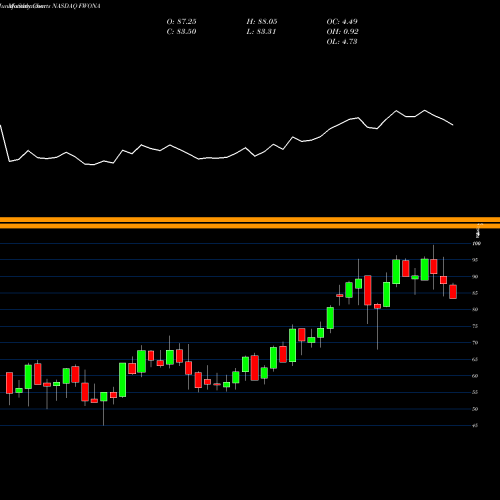Select the first red candle at chart's left edge
Image resolution: width=500 pixels, height=500 pixels.
[9, 383]
